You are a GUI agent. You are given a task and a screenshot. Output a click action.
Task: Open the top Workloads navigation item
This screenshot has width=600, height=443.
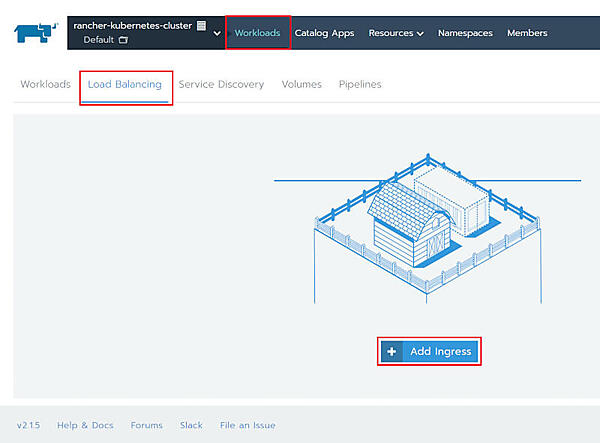(x=257, y=33)
